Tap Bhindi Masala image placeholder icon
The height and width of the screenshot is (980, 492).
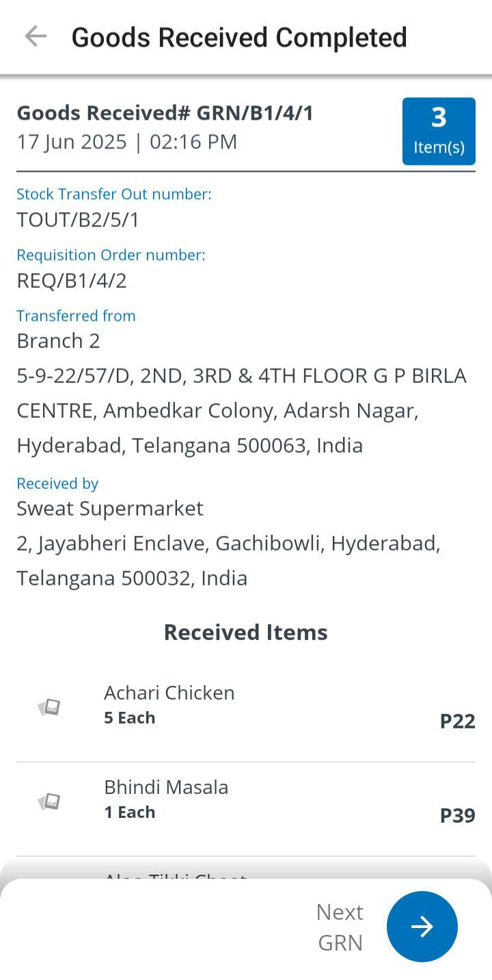(x=49, y=801)
